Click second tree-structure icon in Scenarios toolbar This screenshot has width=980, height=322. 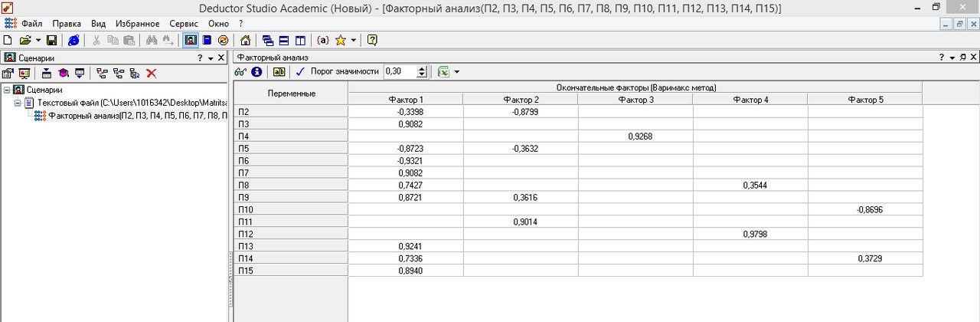click(118, 73)
